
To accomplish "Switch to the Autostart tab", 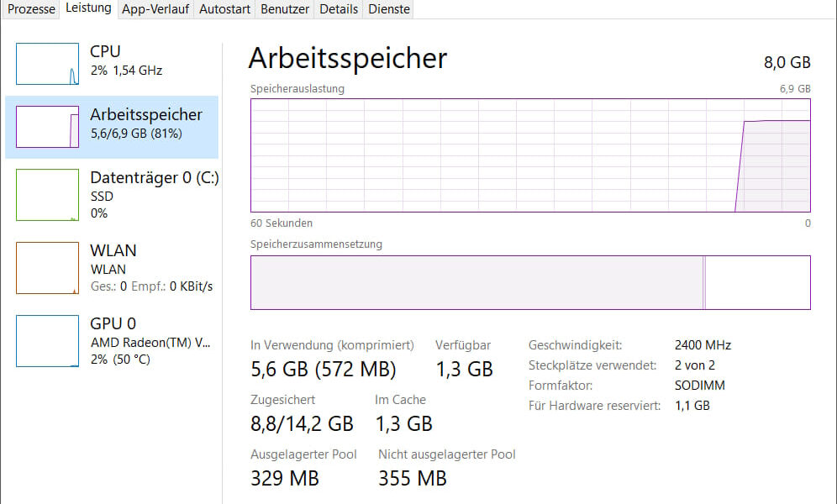I will coord(224,8).
